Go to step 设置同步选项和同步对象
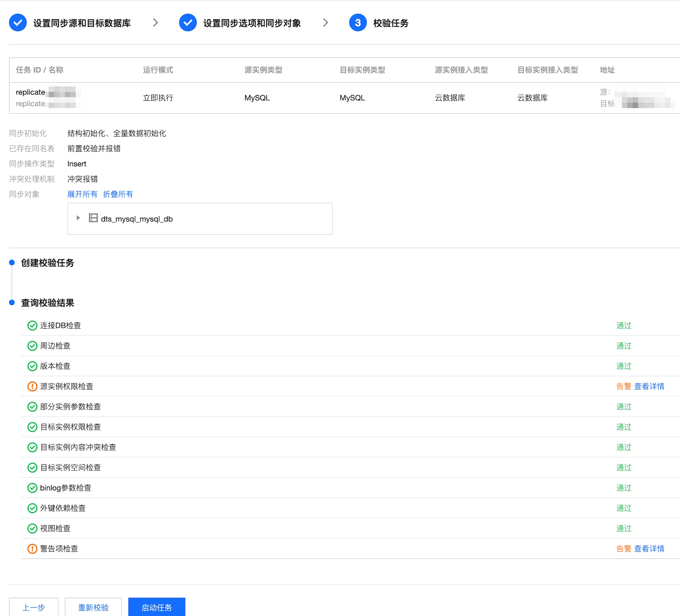The image size is (680, 616). coord(252,23)
